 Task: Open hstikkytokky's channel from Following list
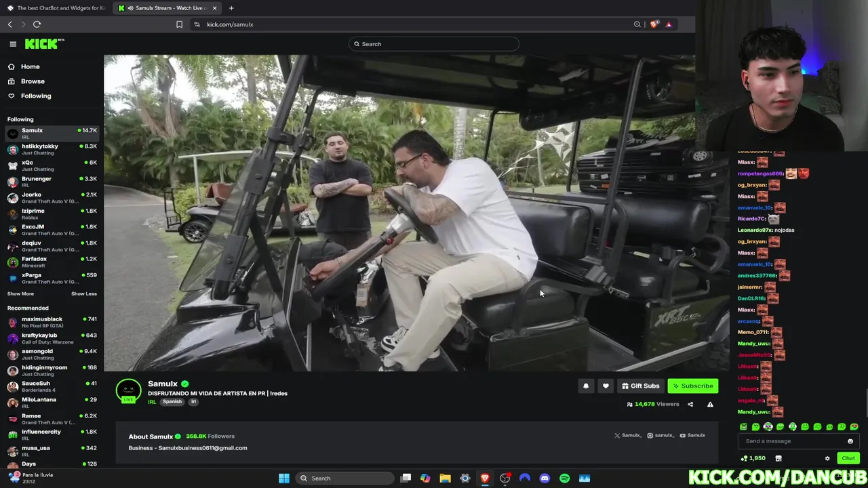(x=52, y=149)
